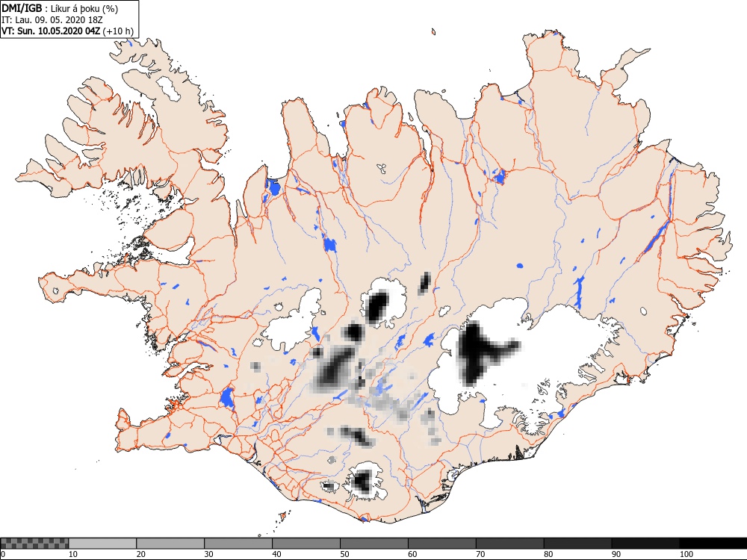Click the legend label '10'
This screenshot has height=560, width=747.
[x=73, y=554]
